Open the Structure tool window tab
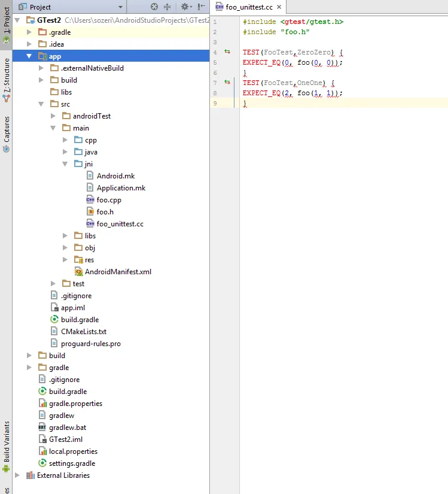 [x=7, y=80]
